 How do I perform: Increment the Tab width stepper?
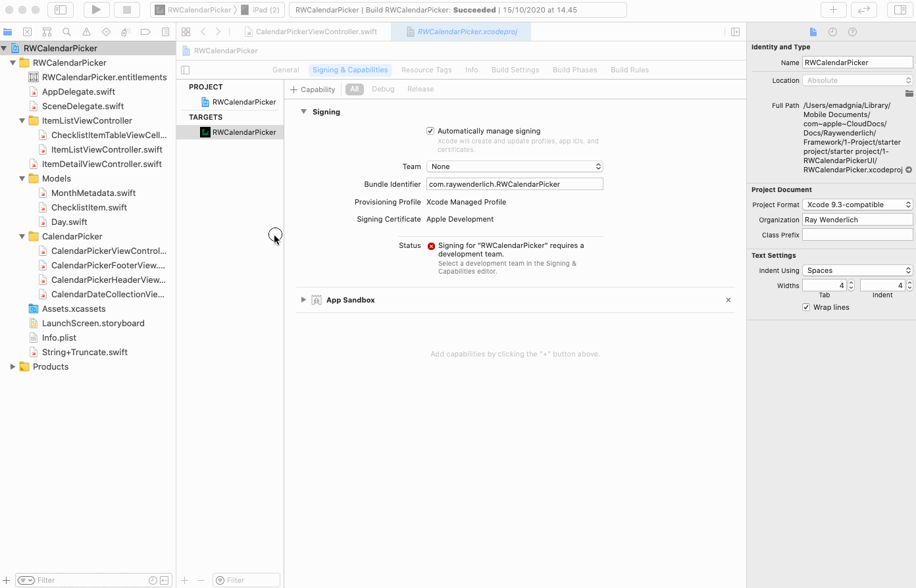851,283
